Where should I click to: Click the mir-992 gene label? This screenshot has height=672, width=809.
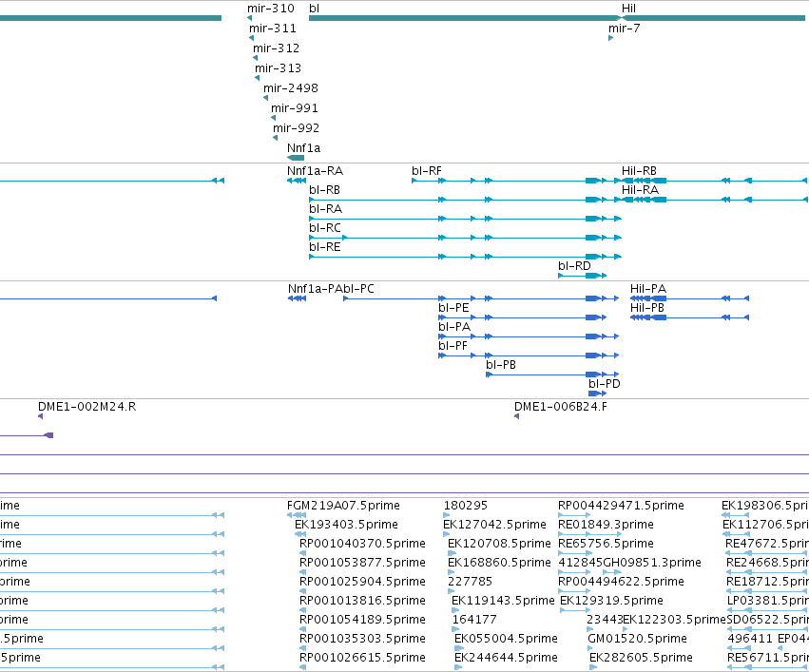[297, 128]
